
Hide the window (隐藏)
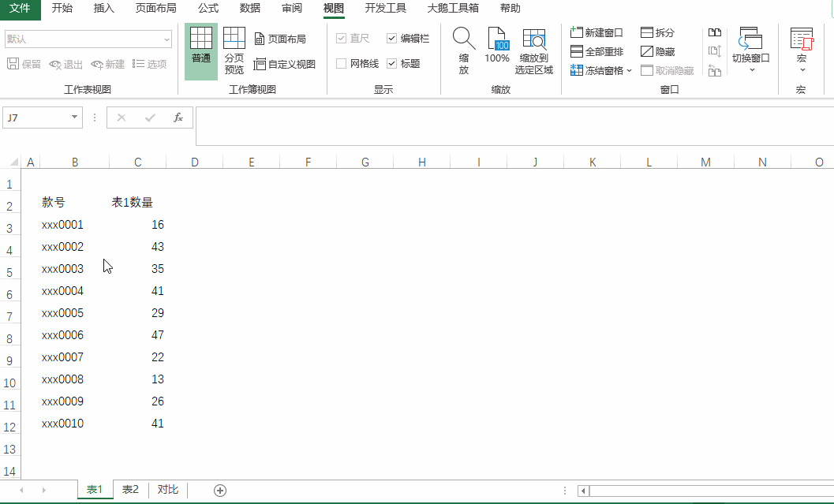[x=657, y=51]
